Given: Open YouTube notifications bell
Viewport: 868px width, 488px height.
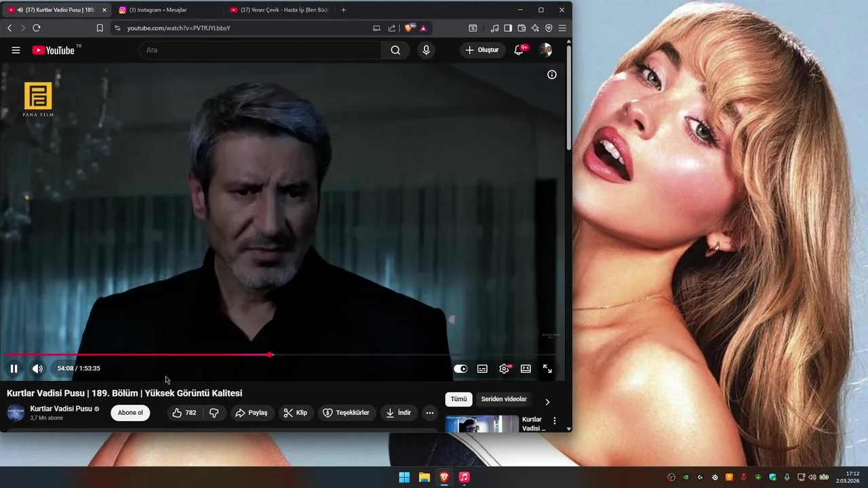Looking at the screenshot, I should point(519,50).
